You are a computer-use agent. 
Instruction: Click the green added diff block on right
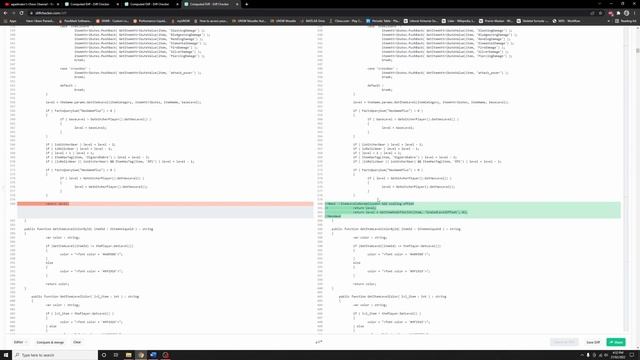[473, 210]
